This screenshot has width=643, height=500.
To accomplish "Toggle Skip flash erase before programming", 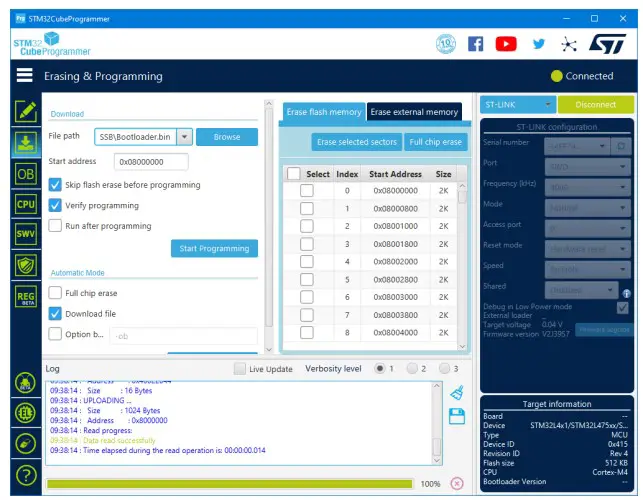I will [55, 185].
